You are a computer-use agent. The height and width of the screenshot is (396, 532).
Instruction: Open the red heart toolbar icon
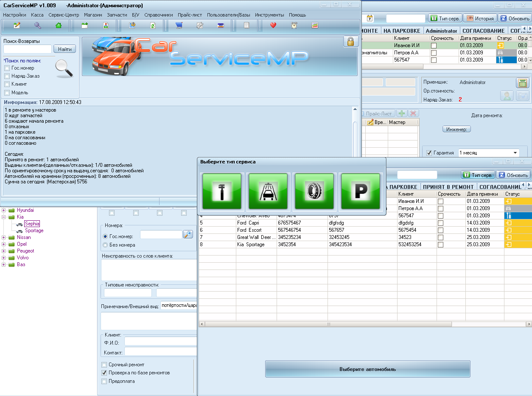point(273,25)
